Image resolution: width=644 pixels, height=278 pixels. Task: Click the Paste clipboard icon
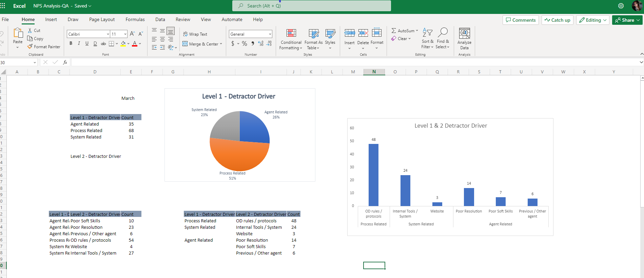[x=18, y=33]
